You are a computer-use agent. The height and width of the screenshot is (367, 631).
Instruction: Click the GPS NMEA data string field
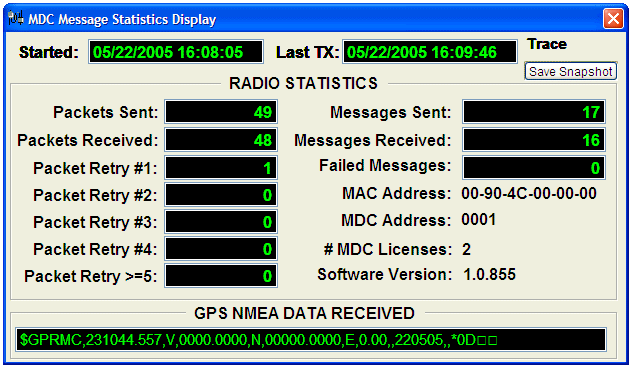(x=311, y=340)
